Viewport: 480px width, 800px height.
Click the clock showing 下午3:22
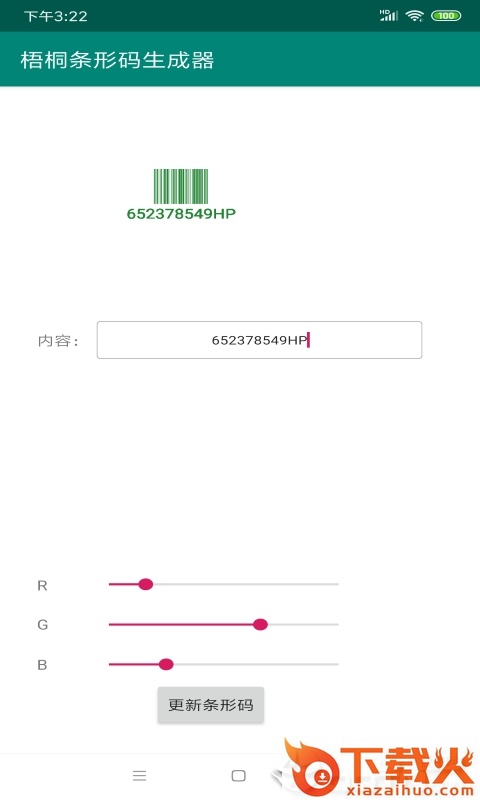point(56,16)
